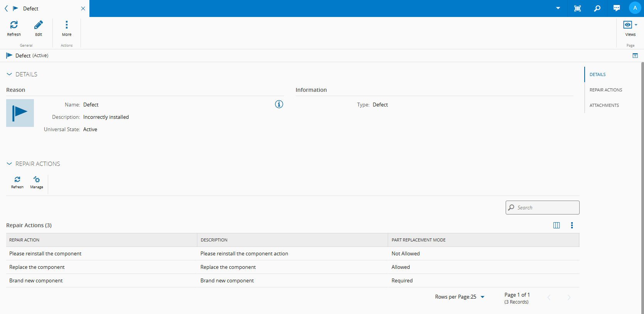Close the Defect tab
Screen dimensions: 644x314
click(x=83, y=8)
